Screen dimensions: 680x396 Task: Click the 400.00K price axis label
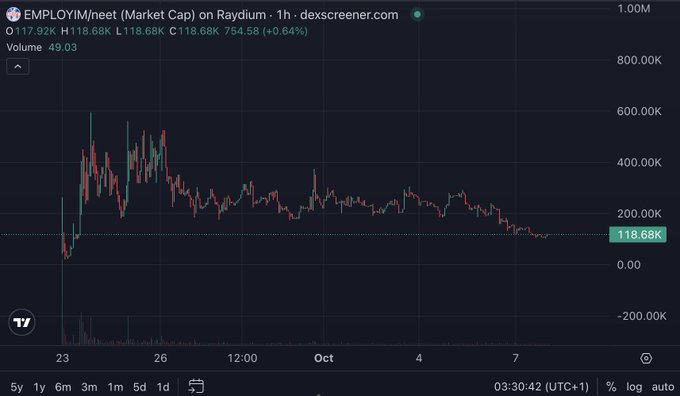pos(639,162)
